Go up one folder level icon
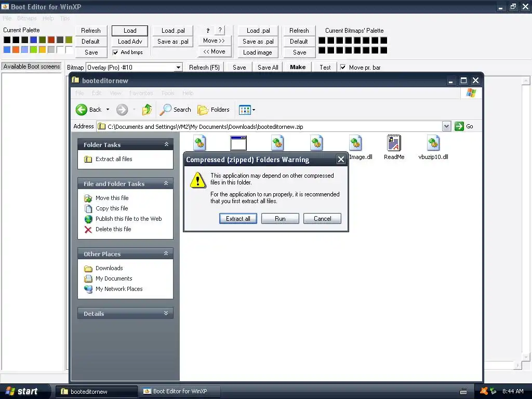Image resolution: width=532 pixels, height=399 pixels. pos(147,110)
